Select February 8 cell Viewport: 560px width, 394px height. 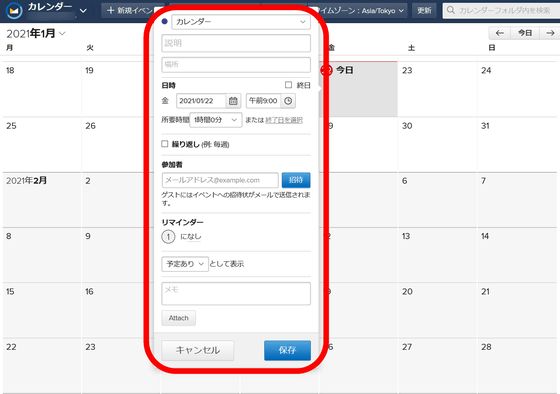point(42,255)
